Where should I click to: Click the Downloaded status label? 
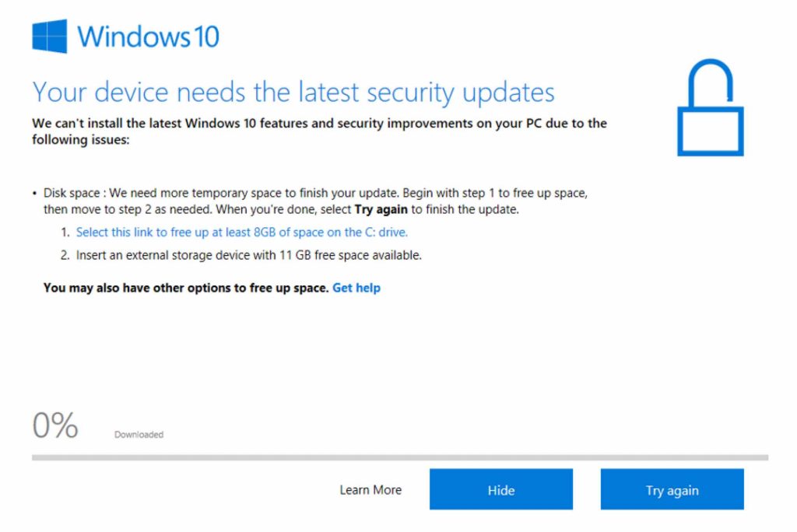[x=139, y=435]
